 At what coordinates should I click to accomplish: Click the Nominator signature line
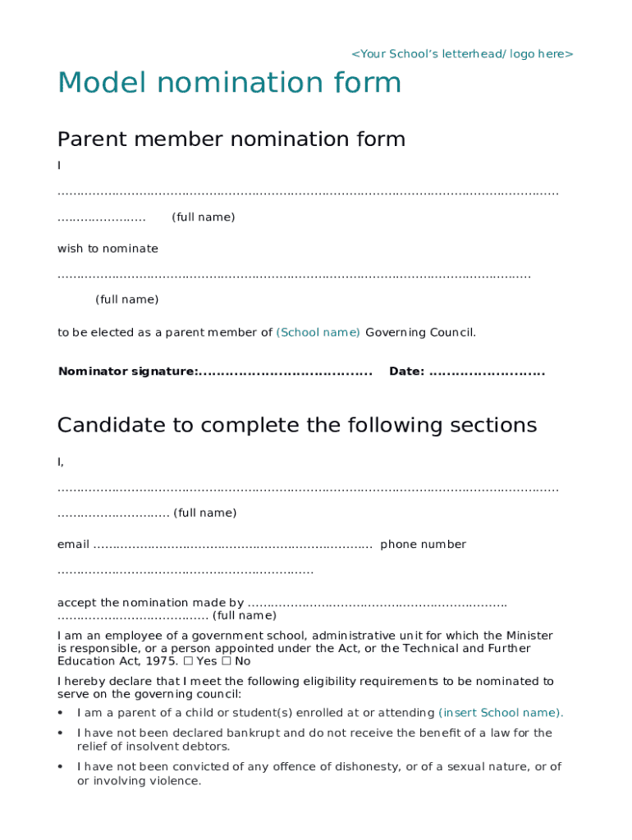coord(286,372)
